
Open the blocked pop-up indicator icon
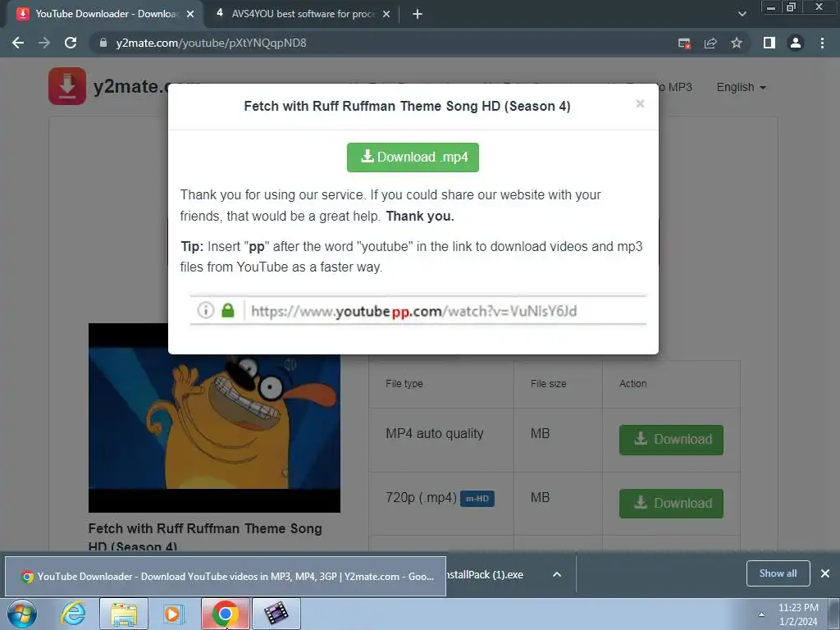pyautogui.click(x=684, y=43)
